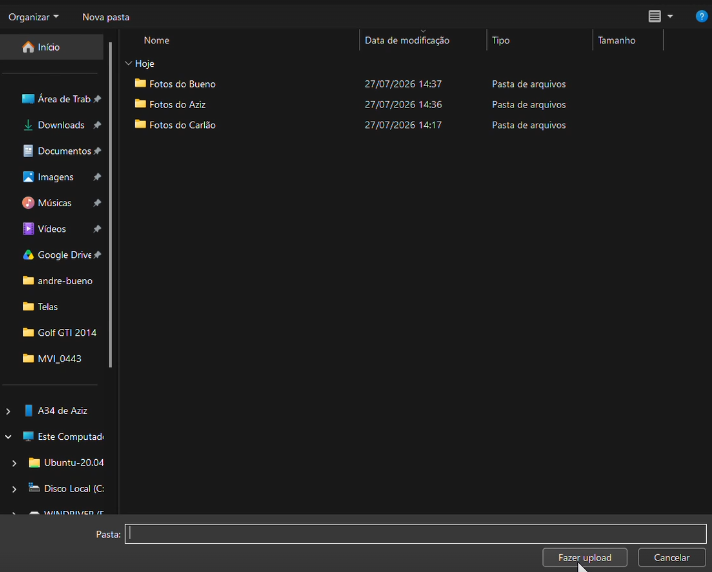Click the blue help icon
The image size is (712, 572).
tap(701, 16)
